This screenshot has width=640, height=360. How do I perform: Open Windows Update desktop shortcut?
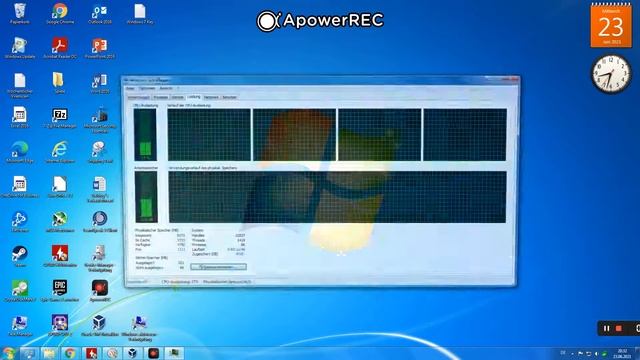19,48
